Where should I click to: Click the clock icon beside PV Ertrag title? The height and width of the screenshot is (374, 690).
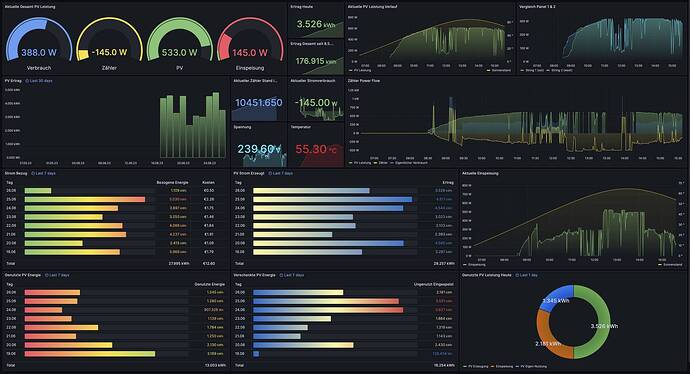[27, 81]
